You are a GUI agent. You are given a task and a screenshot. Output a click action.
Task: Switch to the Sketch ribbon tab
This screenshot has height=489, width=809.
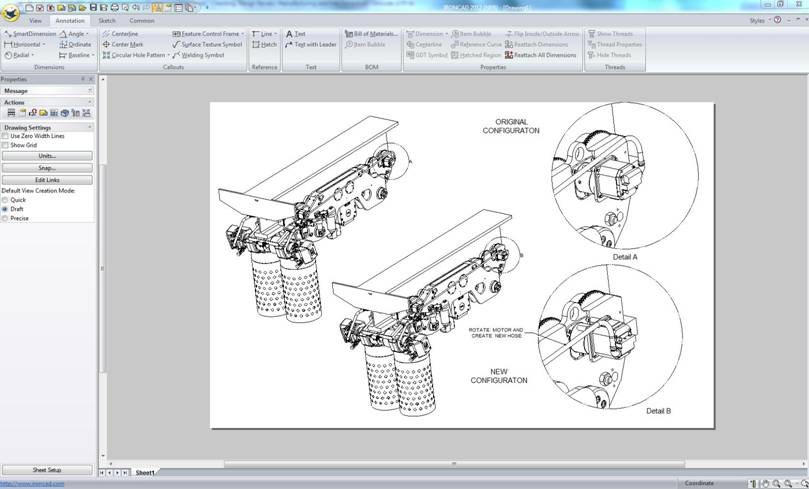[107, 20]
